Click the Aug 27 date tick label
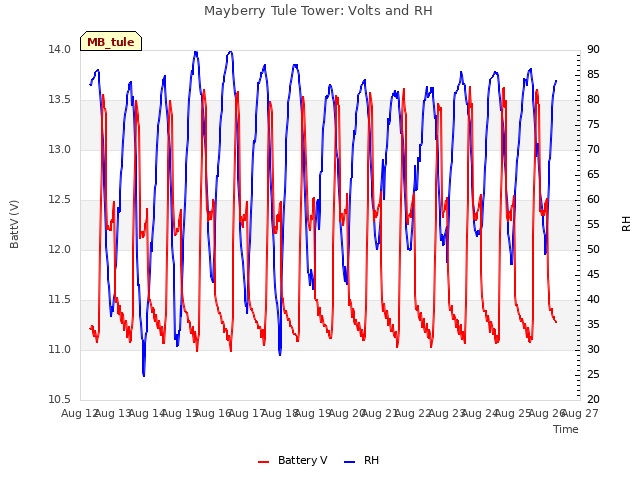Image resolution: width=640 pixels, height=480 pixels. 581,414
